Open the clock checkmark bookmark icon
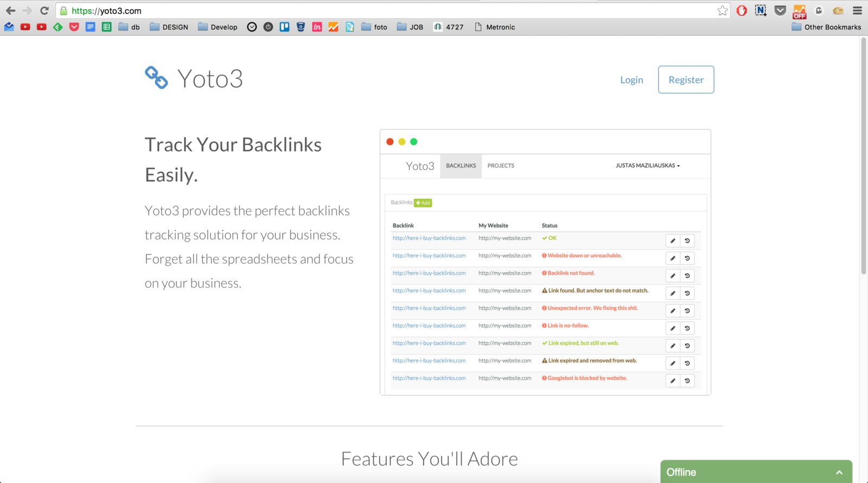This screenshot has width=868, height=483. click(252, 27)
